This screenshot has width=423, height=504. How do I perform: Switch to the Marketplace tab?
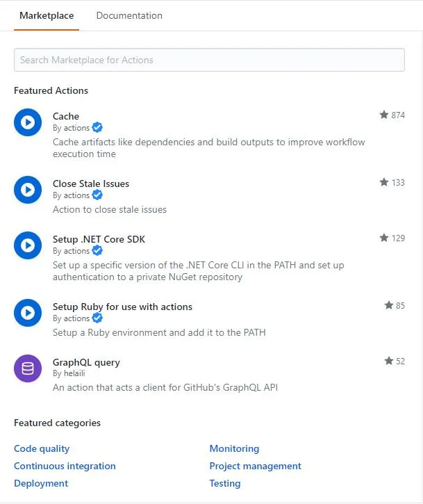(x=47, y=15)
